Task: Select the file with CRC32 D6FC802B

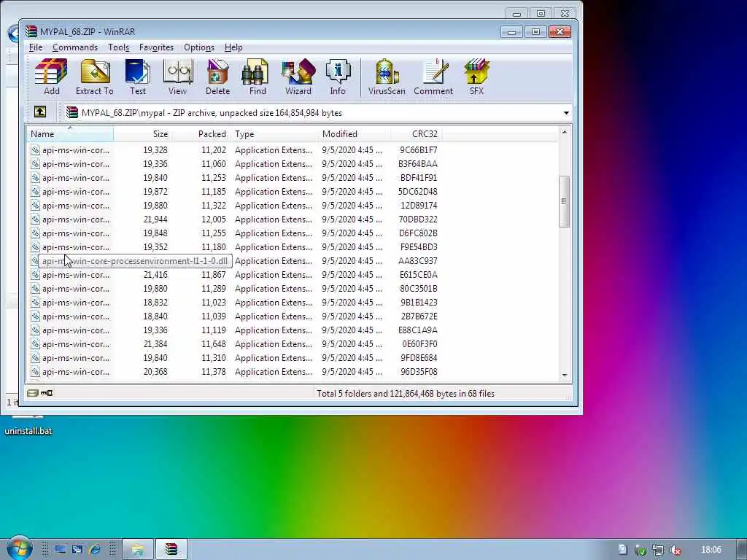Action: pos(234,233)
